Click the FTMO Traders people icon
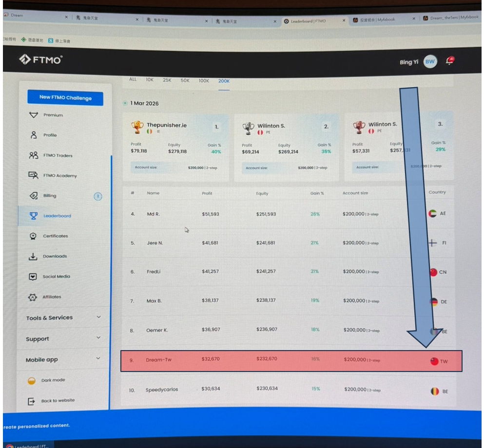The height and width of the screenshot is (448, 484). click(x=33, y=155)
